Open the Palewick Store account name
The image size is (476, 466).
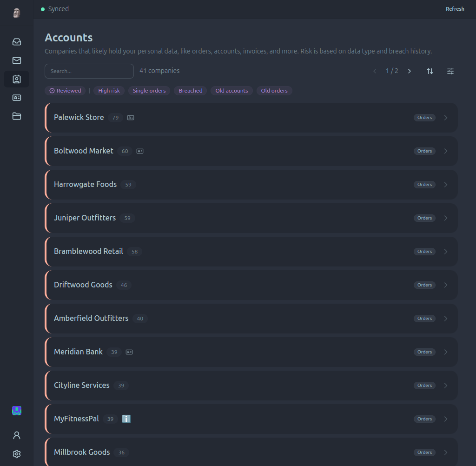(x=79, y=117)
